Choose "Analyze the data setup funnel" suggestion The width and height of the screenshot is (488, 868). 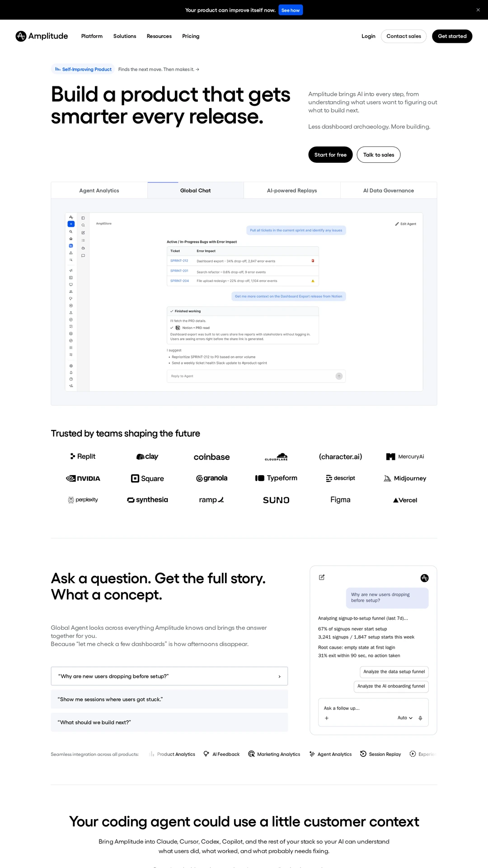394,672
